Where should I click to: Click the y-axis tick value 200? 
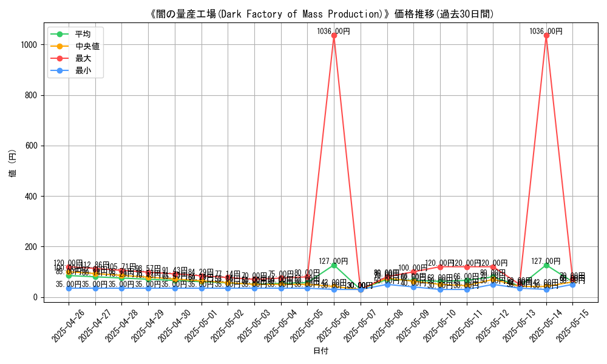click(x=31, y=247)
